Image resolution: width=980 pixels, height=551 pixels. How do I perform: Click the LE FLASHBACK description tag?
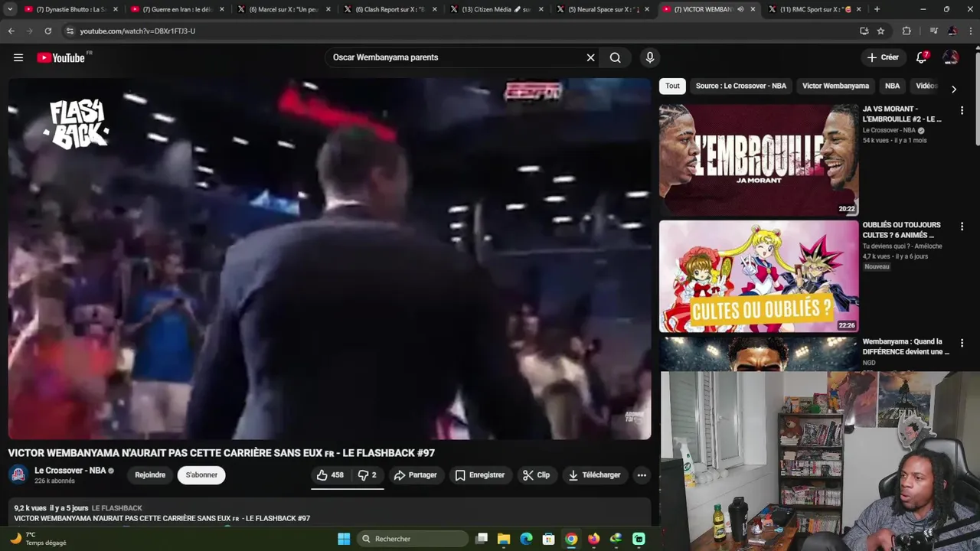(x=116, y=508)
